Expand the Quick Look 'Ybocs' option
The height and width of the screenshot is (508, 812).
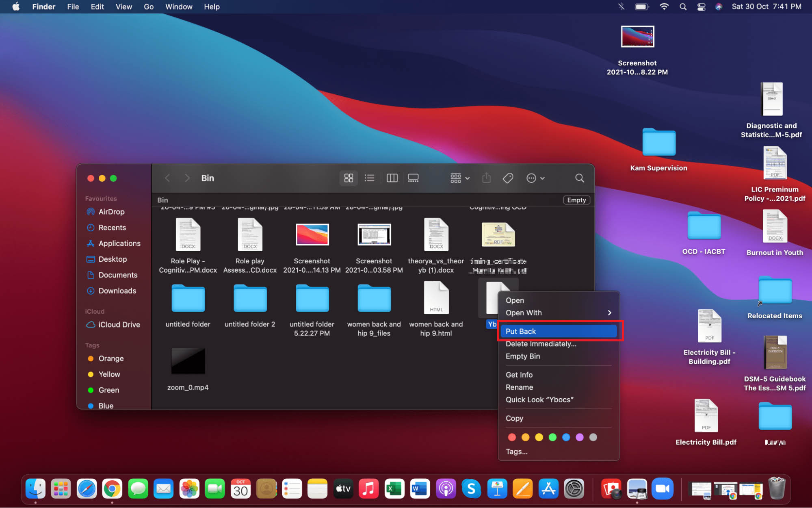pos(539,399)
